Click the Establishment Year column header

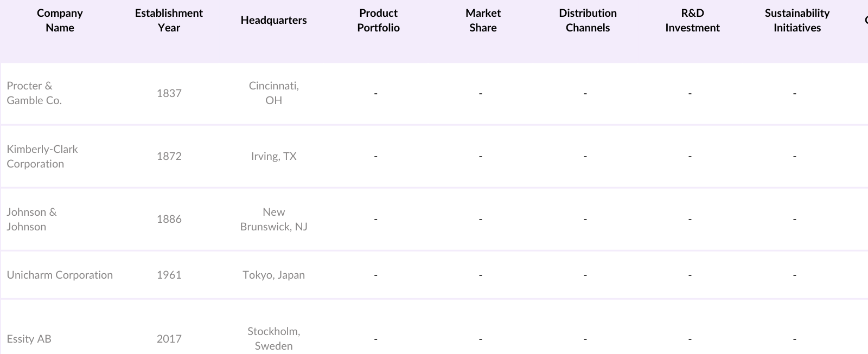tap(169, 21)
